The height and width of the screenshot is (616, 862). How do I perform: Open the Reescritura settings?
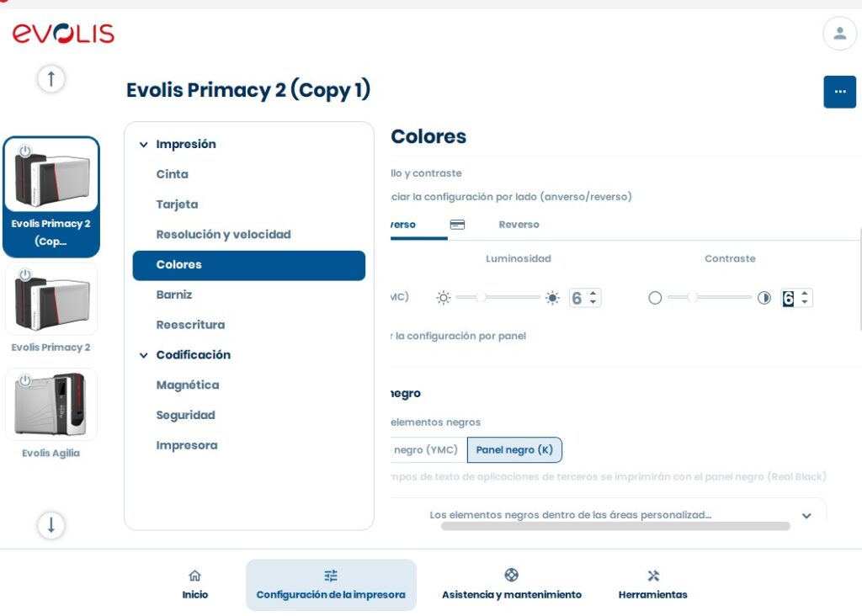pos(190,325)
